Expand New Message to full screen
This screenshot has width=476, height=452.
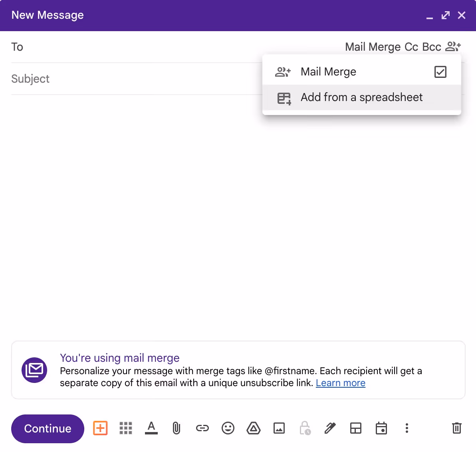445,15
